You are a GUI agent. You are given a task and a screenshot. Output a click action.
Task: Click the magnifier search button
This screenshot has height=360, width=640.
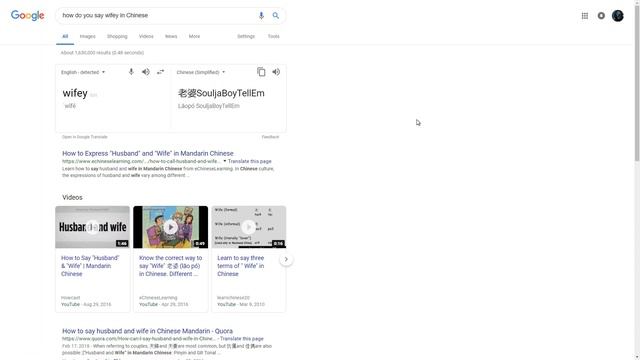coord(276,16)
